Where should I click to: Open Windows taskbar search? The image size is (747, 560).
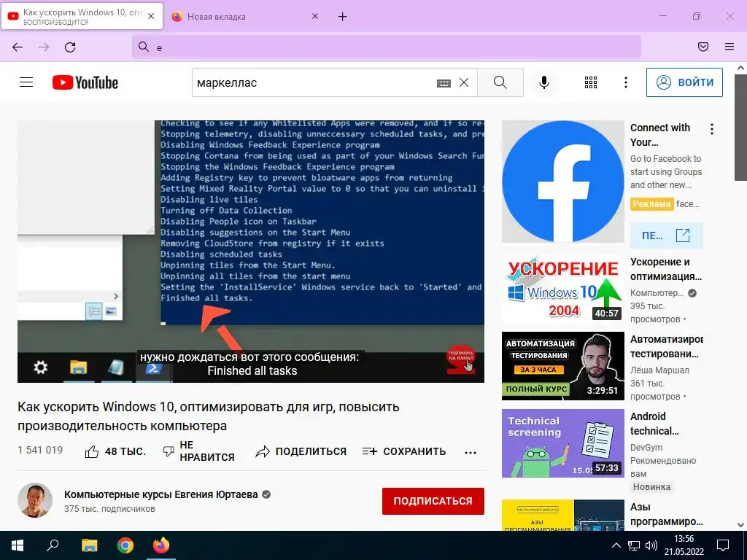pyautogui.click(x=53, y=545)
